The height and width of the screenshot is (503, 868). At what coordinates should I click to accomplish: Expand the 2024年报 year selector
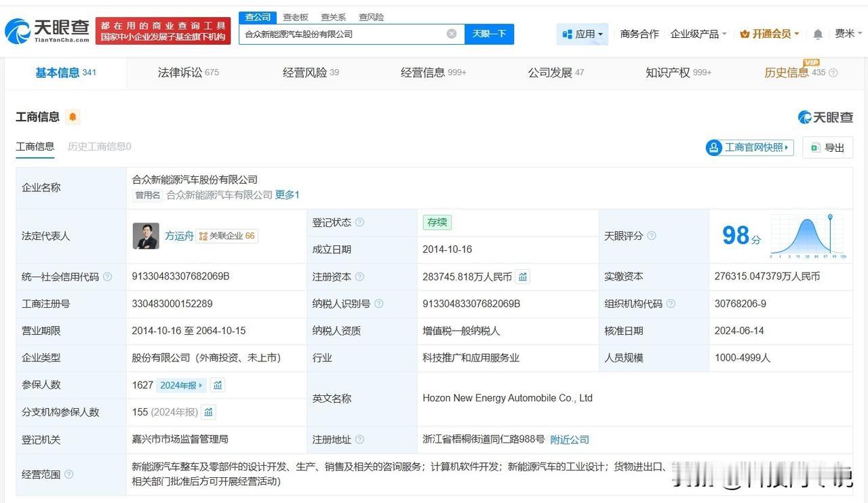click(181, 385)
